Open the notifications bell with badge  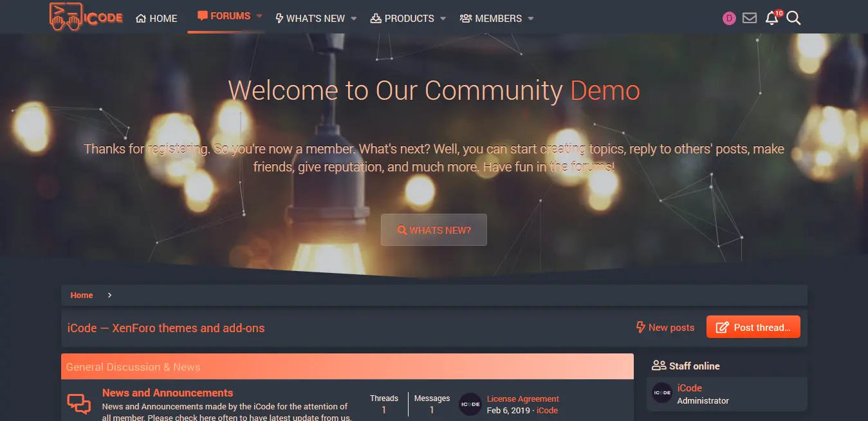(x=772, y=18)
